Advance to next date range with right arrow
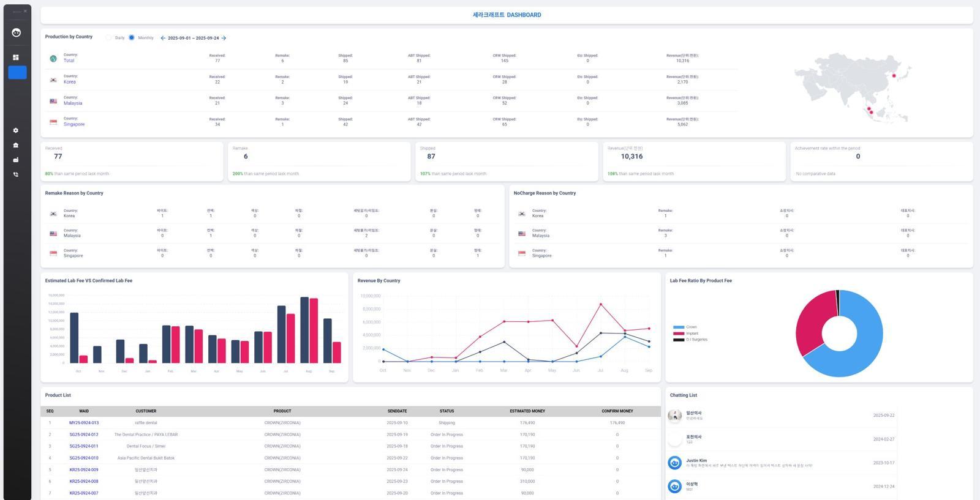This screenshot has width=980, height=500. coord(224,38)
